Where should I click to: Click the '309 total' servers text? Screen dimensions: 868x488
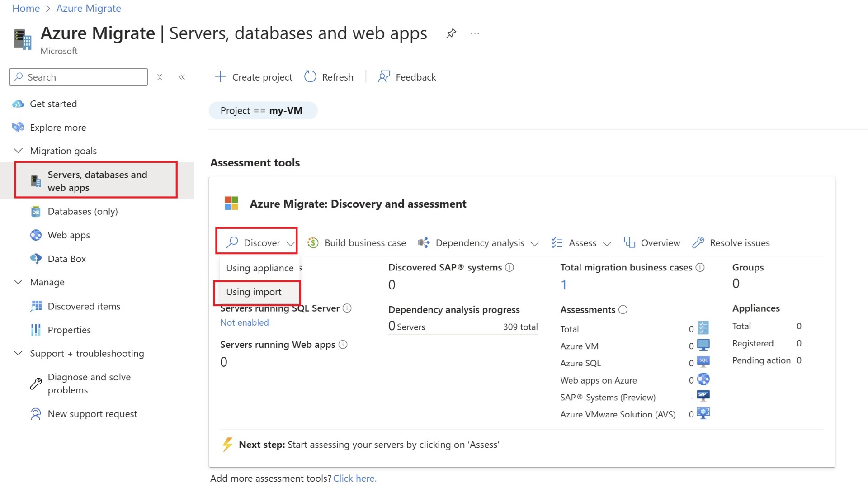[520, 327]
